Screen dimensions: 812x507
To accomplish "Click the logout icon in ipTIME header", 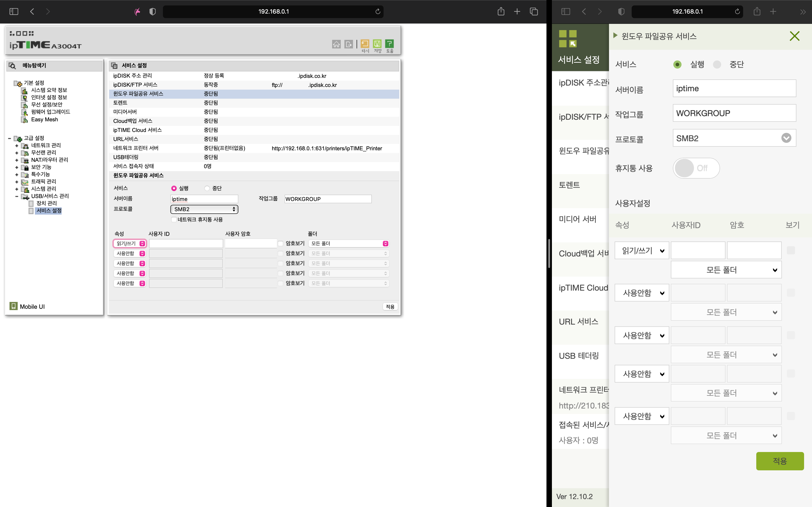I will coord(349,44).
